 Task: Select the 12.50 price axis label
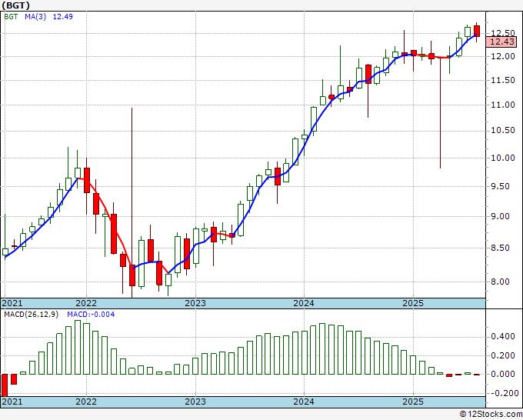click(503, 33)
